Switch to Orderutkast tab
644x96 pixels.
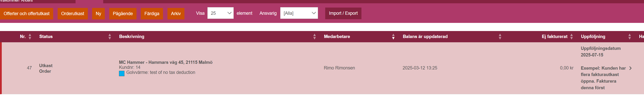72,13
